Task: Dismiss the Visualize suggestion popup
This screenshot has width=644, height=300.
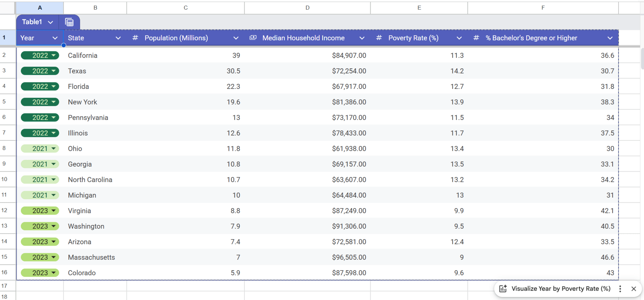Action: tap(634, 289)
